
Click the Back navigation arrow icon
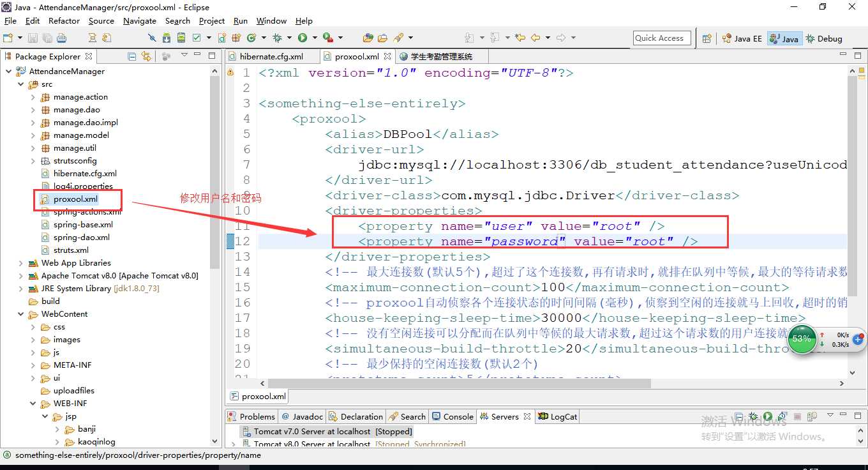[535, 38]
